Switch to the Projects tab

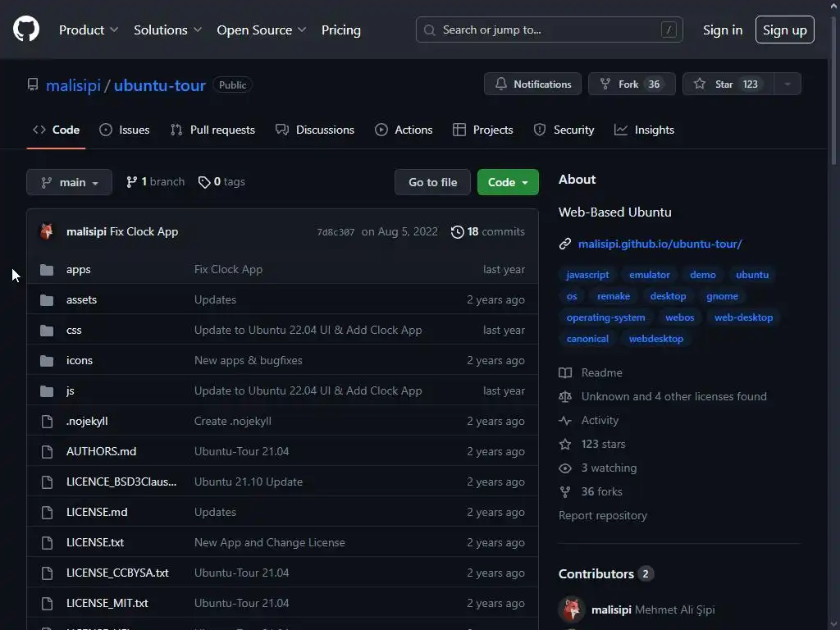tap(482, 130)
